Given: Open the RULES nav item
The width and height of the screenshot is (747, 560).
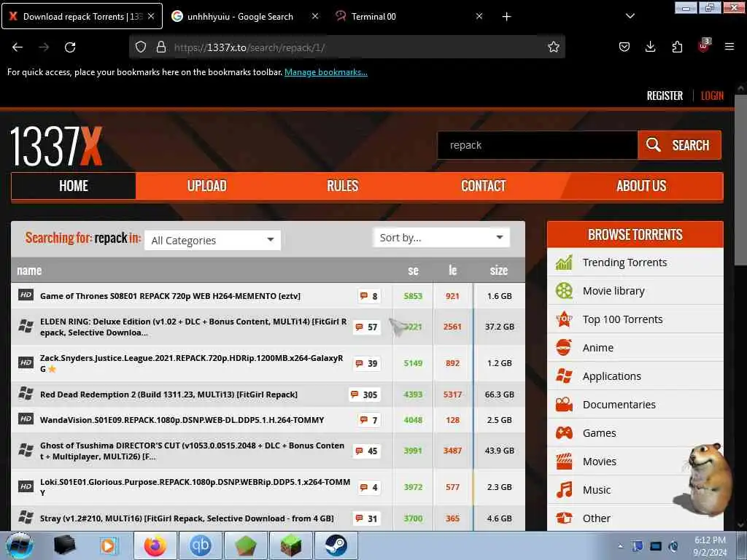Looking at the screenshot, I should click(343, 186).
